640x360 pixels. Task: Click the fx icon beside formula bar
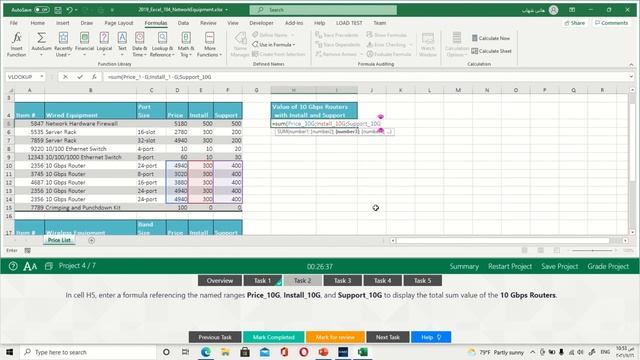click(94, 77)
